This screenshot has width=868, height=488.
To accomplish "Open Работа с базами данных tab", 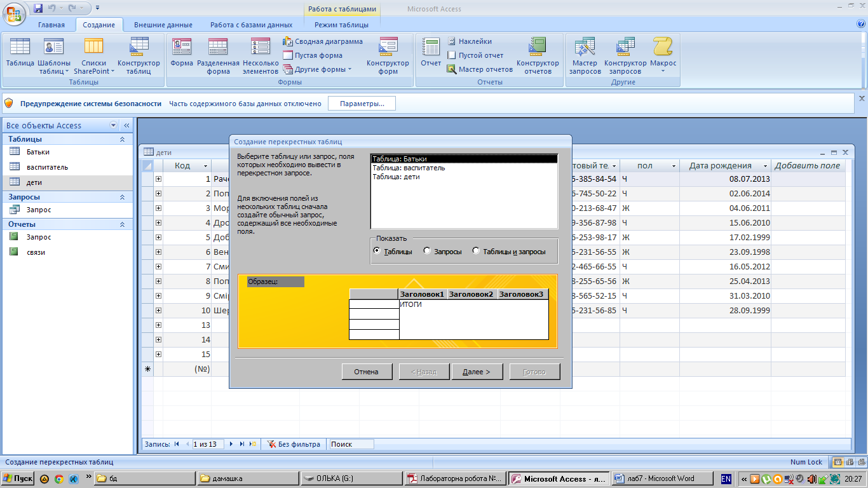I will point(252,25).
